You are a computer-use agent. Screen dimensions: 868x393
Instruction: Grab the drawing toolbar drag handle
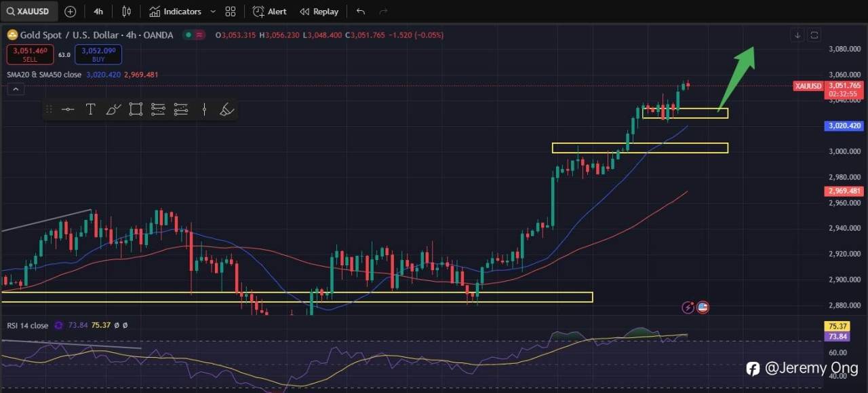[49, 109]
